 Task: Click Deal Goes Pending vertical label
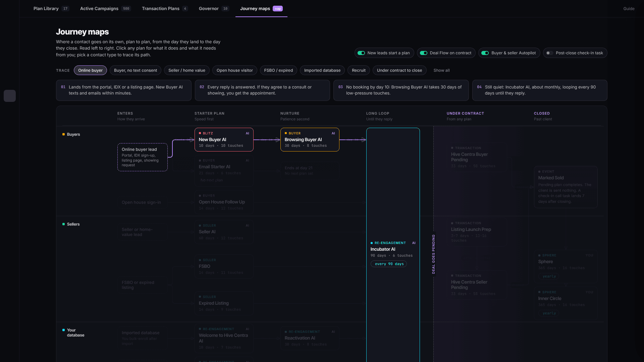(x=433, y=254)
